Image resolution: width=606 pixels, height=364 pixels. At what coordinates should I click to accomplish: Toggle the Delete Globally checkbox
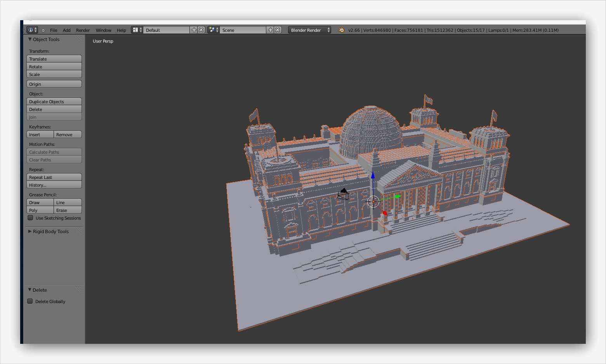[x=30, y=301]
